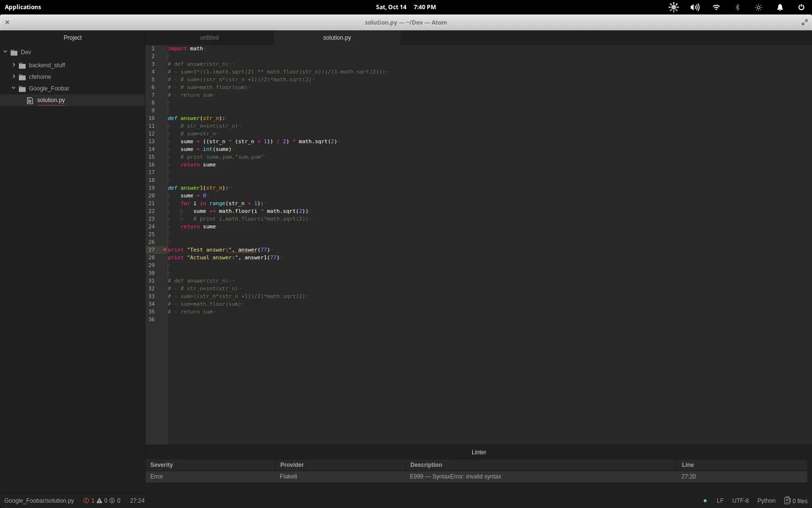Click the linter warning count triangle icon

click(x=100, y=501)
